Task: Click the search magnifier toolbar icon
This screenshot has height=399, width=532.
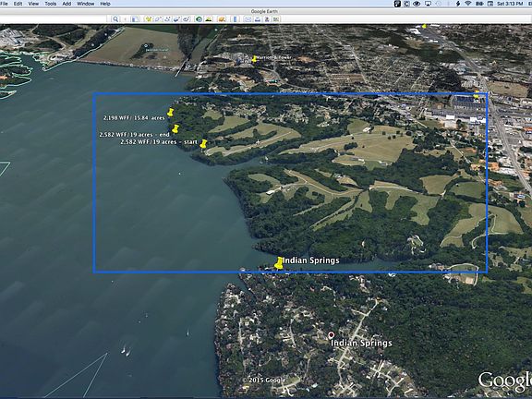Action: click(x=115, y=19)
